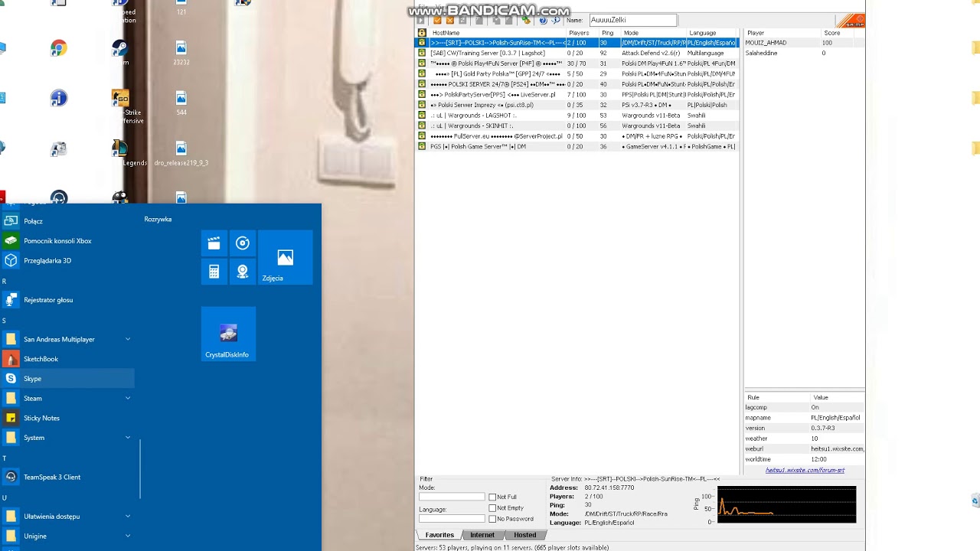The image size is (980, 551).
Task: Click the lock icon on the FullServer.eu row
Action: 422,136
